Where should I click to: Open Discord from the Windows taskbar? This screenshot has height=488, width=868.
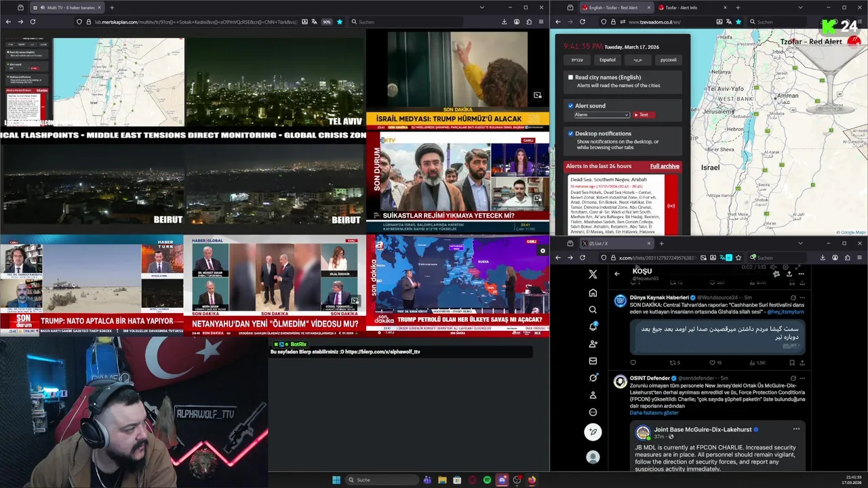pyautogui.click(x=502, y=480)
